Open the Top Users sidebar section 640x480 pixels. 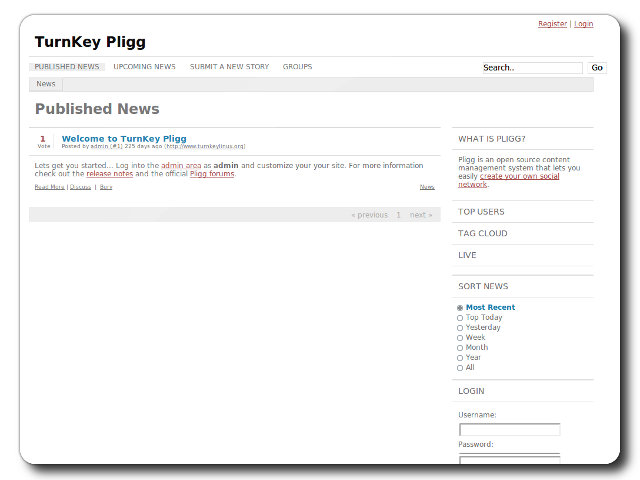coord(481,212)
